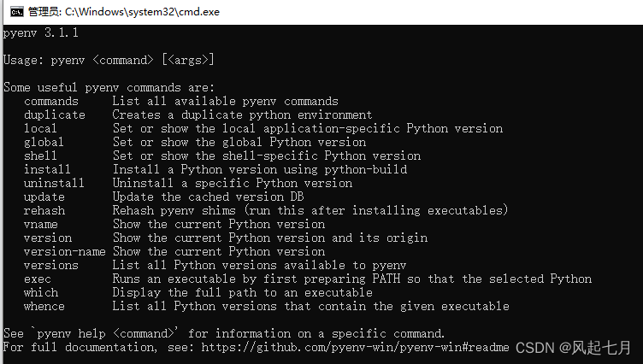Click the 'install' command name
The width and height of the screenshot is (643, 364).
click(47, 169)
